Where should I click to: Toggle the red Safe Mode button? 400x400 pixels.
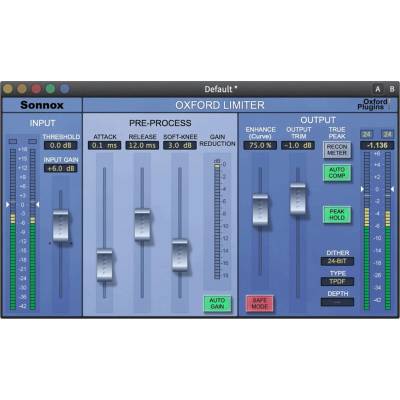(x=260, y=303)
